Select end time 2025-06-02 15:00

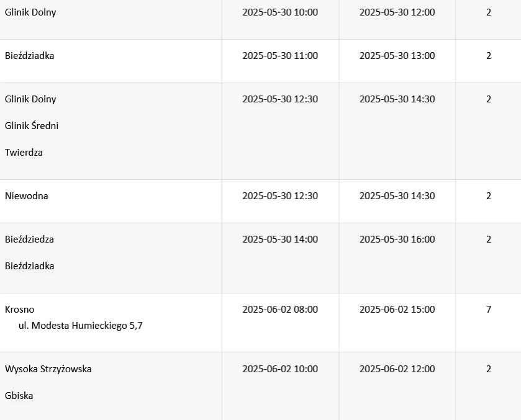pos(397,310)
